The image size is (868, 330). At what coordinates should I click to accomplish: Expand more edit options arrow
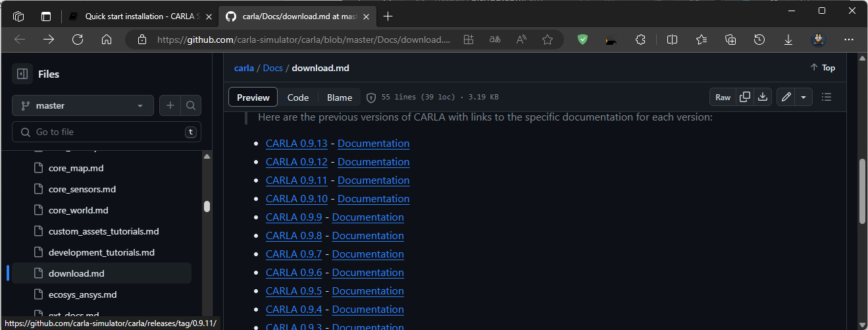click(x=804, y=97)
